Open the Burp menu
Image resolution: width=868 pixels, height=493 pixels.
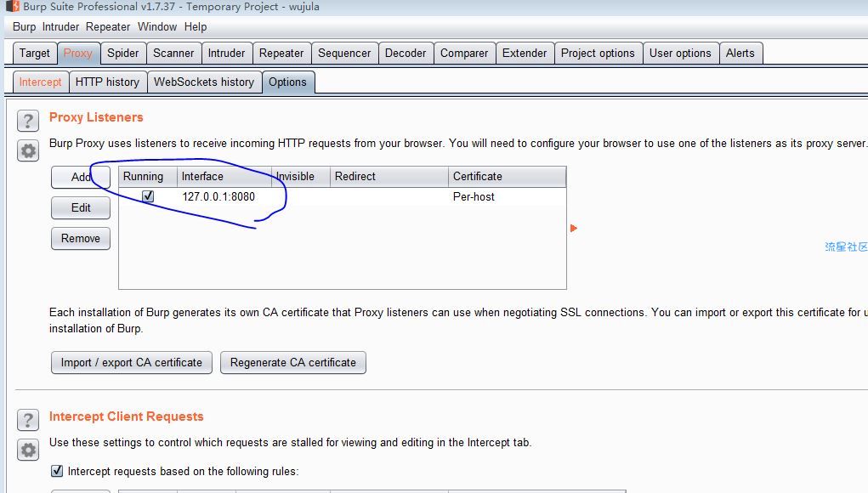tap(25, 26)
